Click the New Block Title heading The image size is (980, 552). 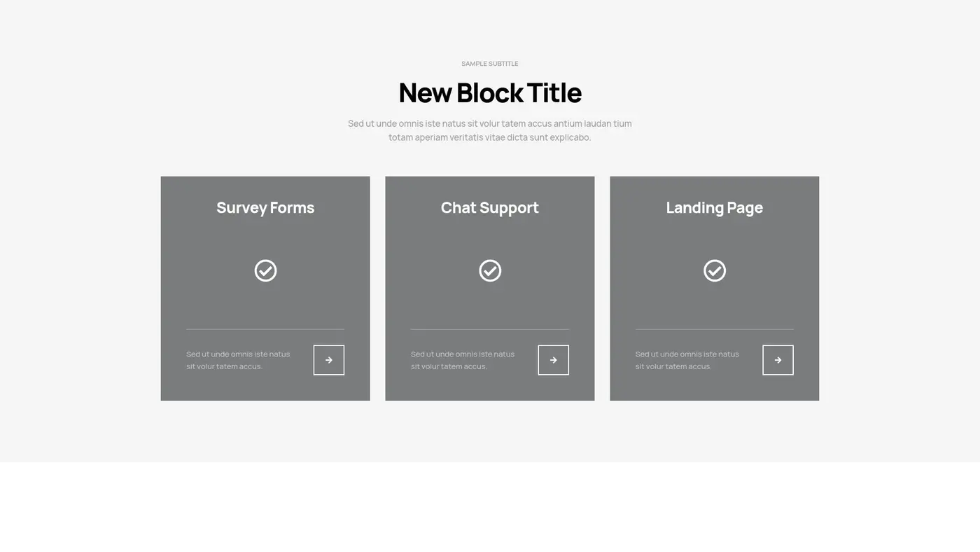pyautogui.click(x=490, y=93)
